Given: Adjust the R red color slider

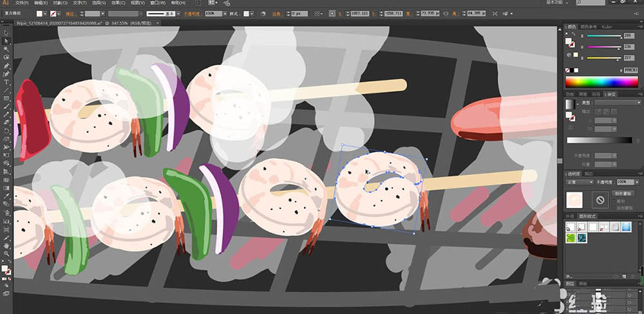Looking at the screenshot, I should (604, 36).
